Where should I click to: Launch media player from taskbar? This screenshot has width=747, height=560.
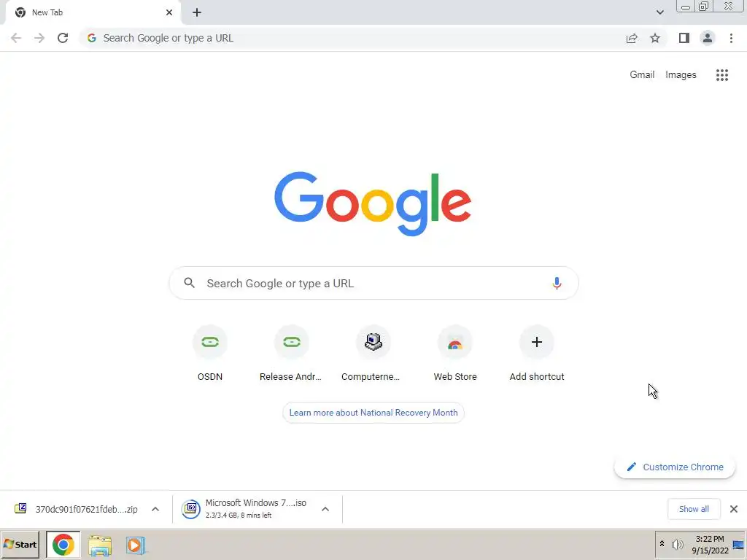[136, 545]
